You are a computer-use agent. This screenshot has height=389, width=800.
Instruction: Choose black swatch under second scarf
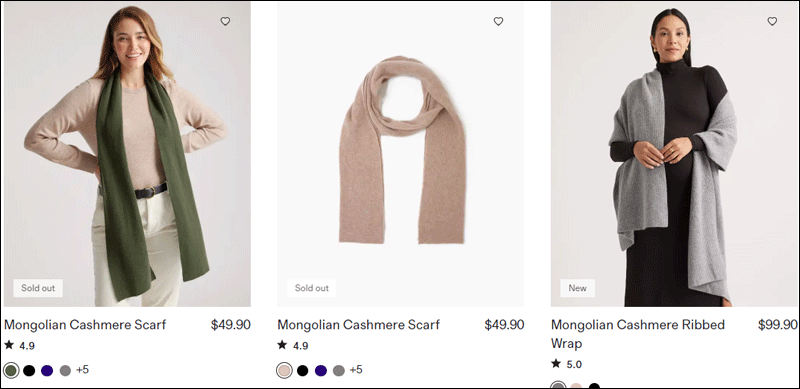pos(303,371)
